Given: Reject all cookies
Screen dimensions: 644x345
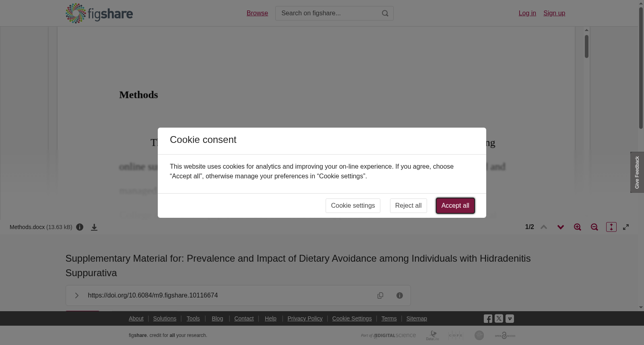Looking at the screenshot, I should (408, 206).
